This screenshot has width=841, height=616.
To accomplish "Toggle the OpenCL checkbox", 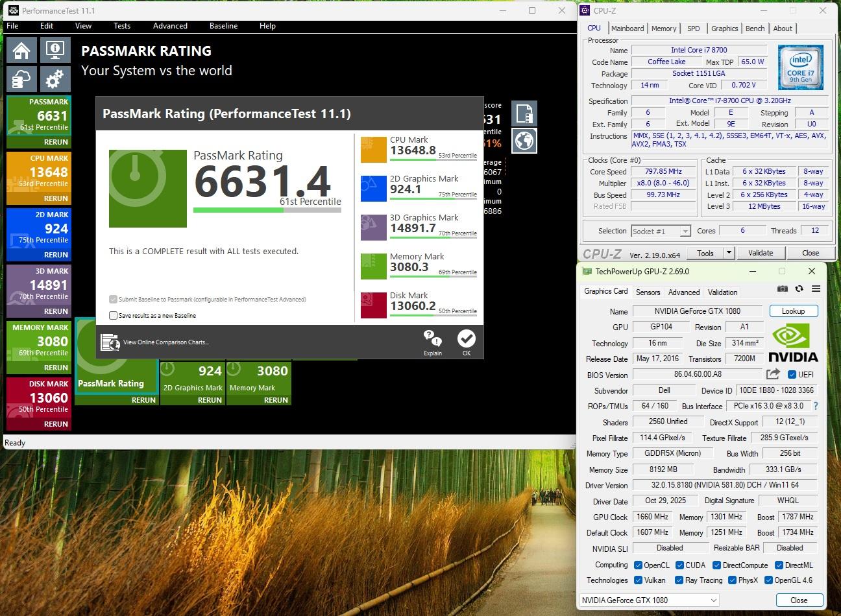I will pyautogui.click(x=638, y=565).
